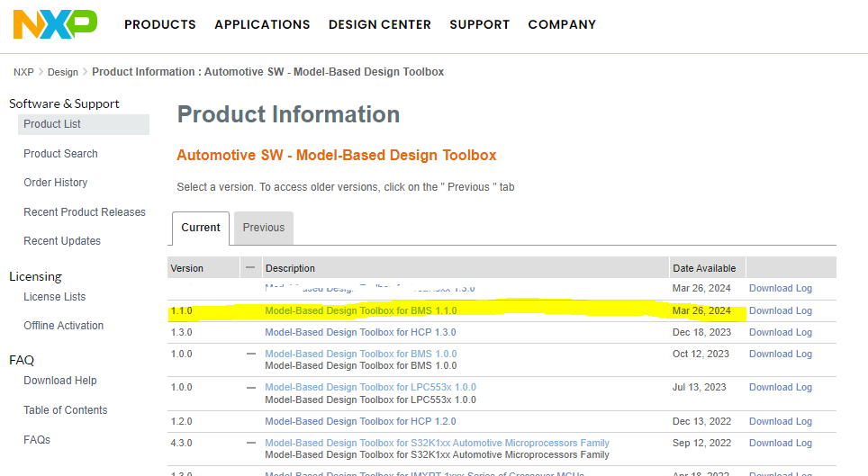Open Download Log for BMS 1.1.0
This screenshot has width=868, height=476.
coord(780,310)
